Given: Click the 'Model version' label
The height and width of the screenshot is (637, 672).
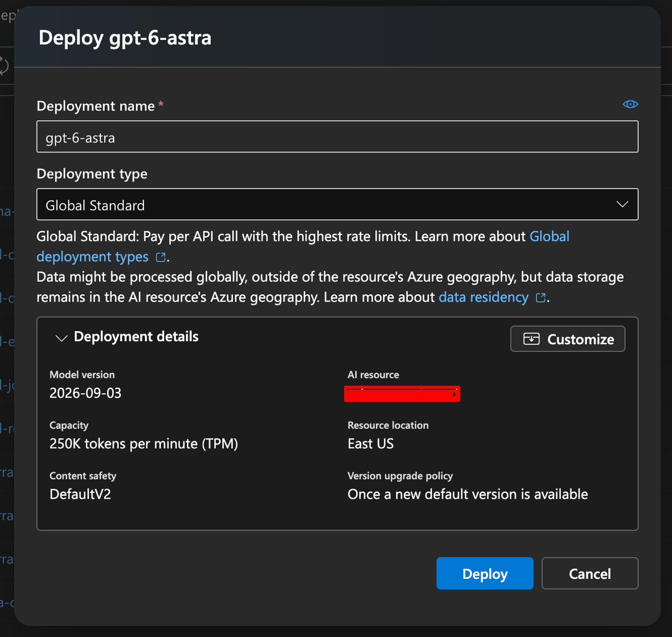Looking at the screenshot, I should coord(82,375).
